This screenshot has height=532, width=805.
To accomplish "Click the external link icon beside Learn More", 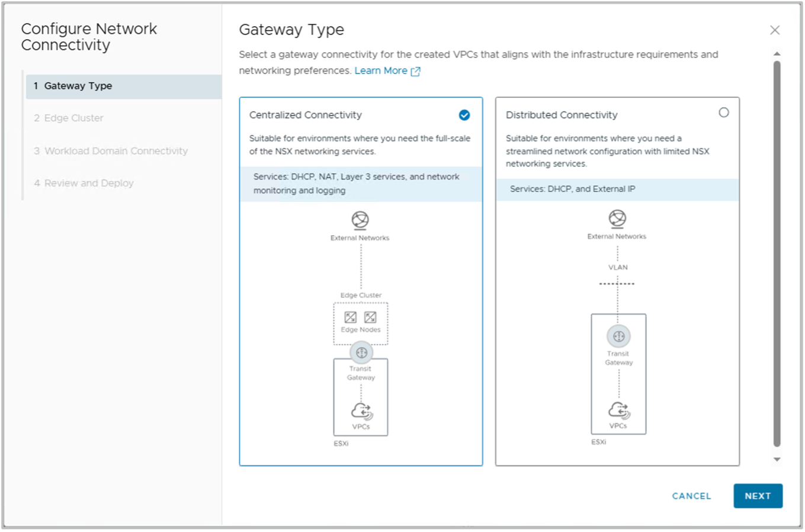I will [415, 70].
